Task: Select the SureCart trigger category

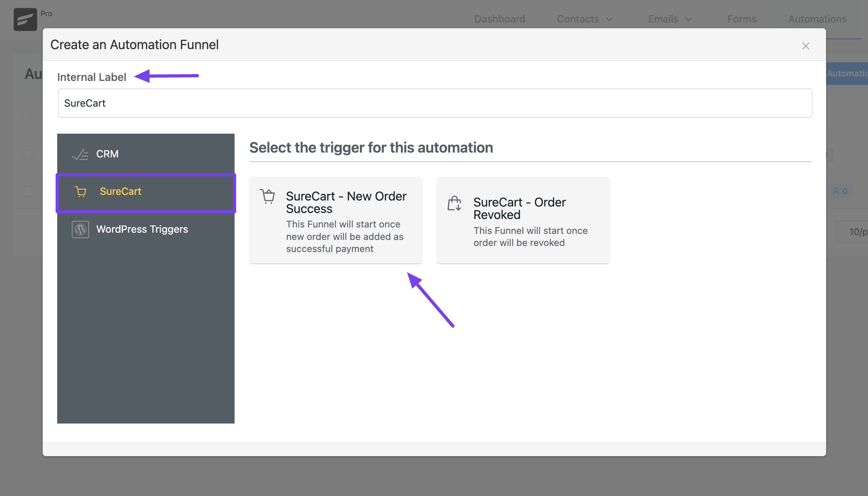Action: click(146, 192)
